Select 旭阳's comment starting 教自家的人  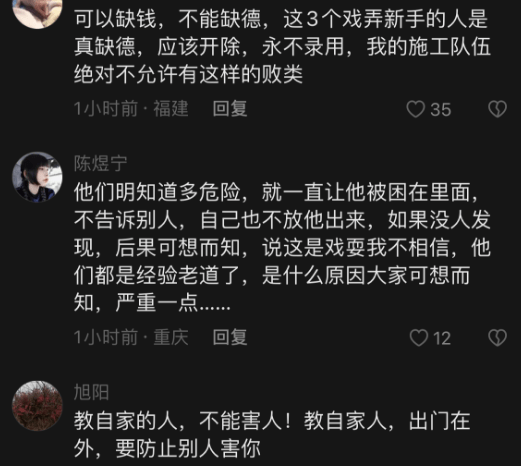tap(272, 435)
